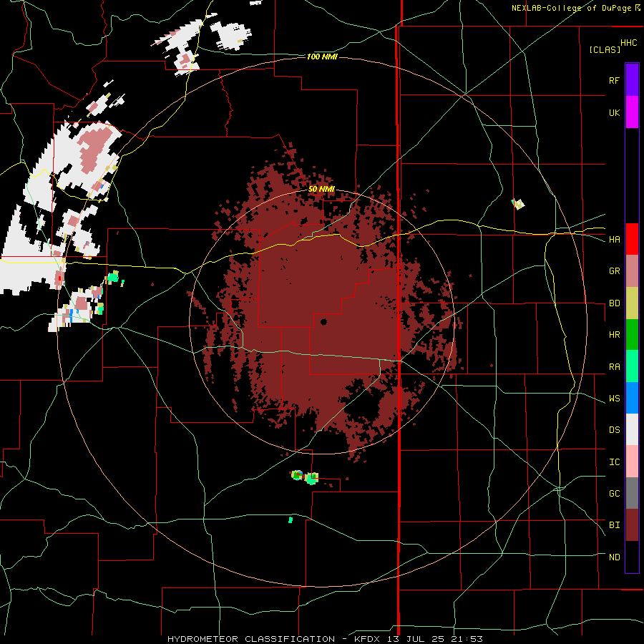Image resolution: width=644 pixels, height=644 pixels.
Task: Click the dark red BI legend swatch
Action: point(632,525)
